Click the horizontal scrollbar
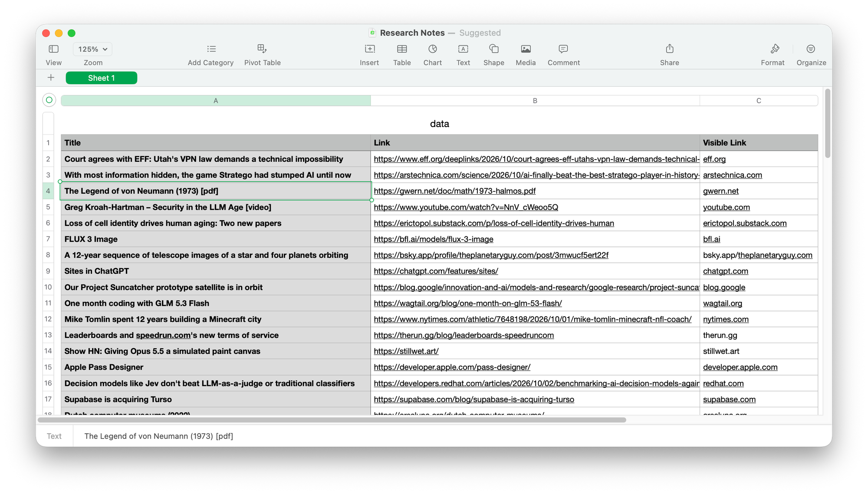Image resolution: width=868 pixels, height=494 pixels. point(332,420)
